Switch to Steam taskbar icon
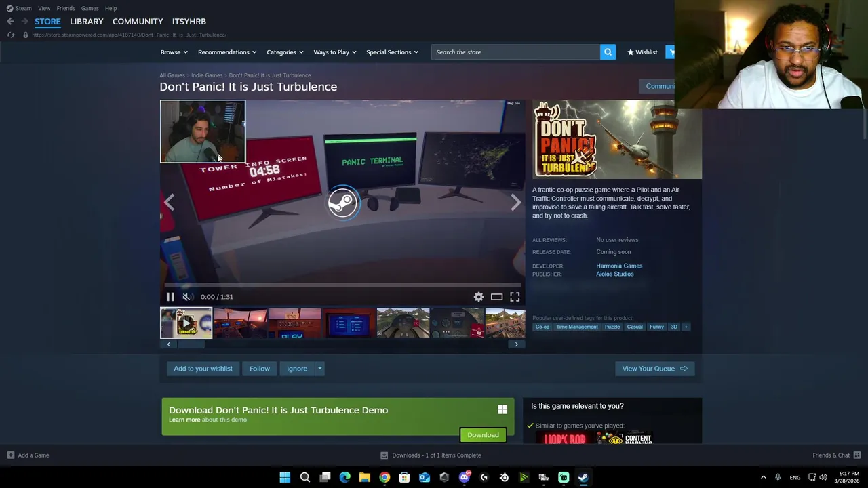Viewport: 868px width, 488px height. tap(583, 477)
